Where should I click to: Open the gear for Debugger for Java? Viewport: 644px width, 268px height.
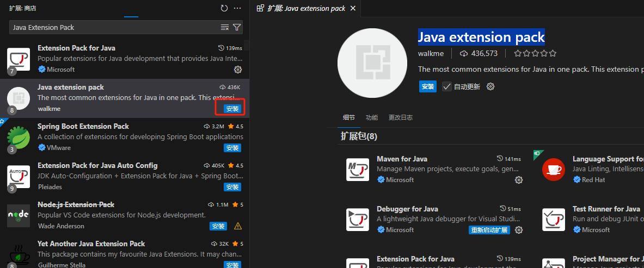pyautogui.click(x=519, y=230)
